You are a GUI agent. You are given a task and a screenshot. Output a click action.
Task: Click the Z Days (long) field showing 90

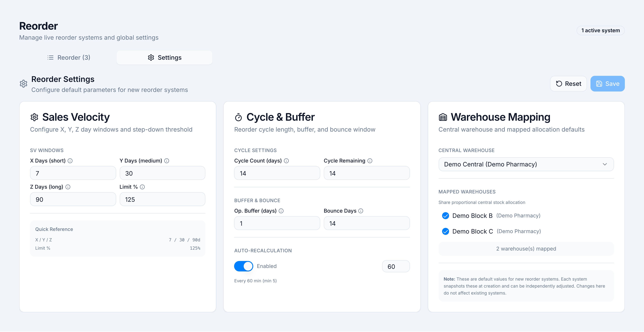(73, 199)
